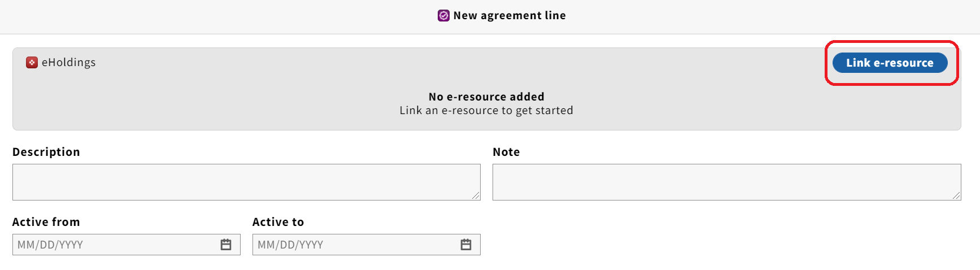Click the Description text area resize handle

point(476,195)
